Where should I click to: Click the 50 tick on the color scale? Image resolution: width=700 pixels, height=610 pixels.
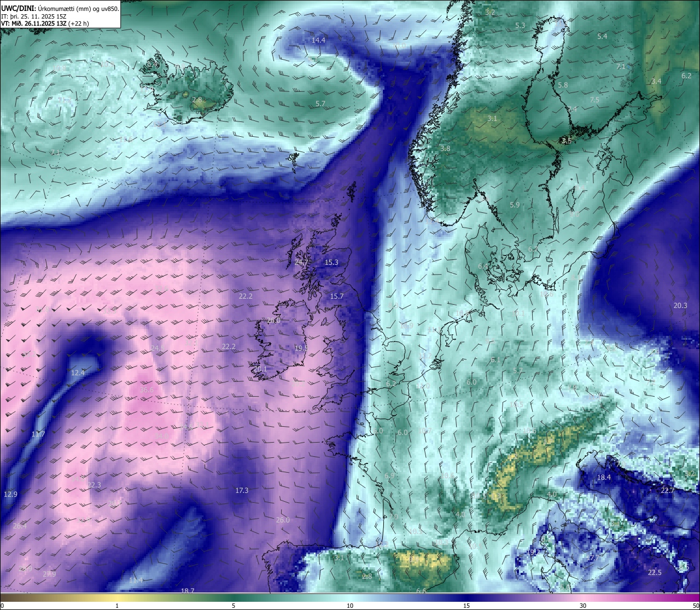tap(696, 606)
